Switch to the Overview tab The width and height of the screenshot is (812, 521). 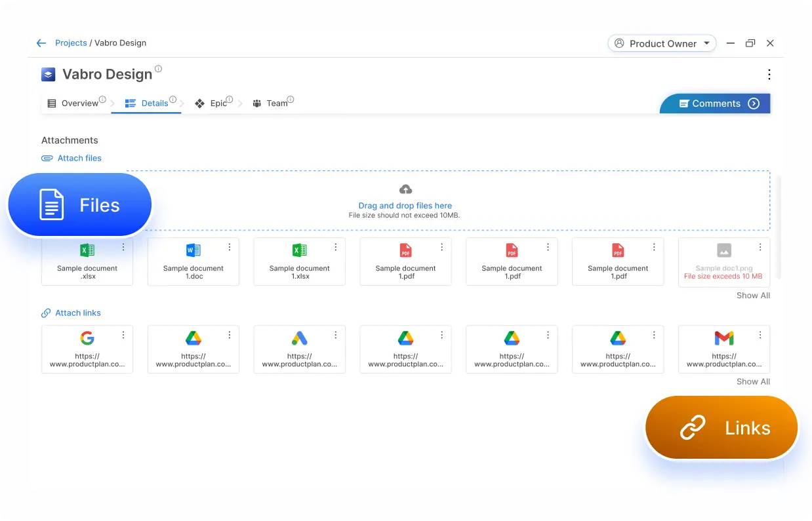(78, 103)
